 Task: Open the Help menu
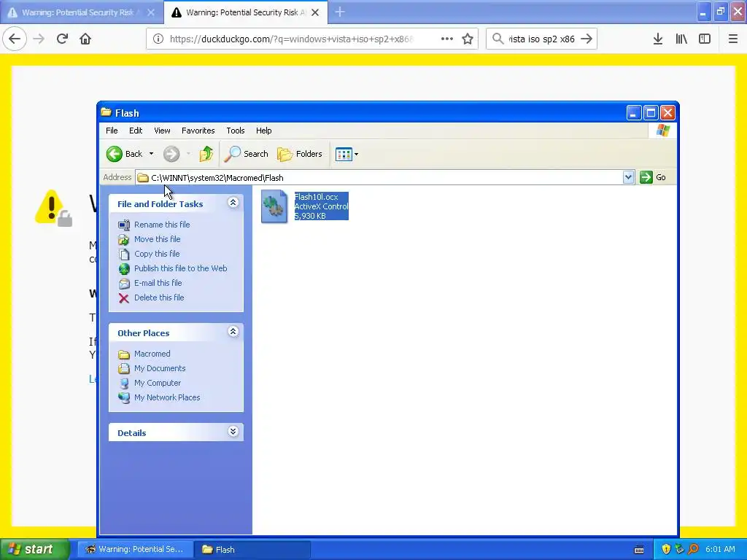[x=263, y=131]
